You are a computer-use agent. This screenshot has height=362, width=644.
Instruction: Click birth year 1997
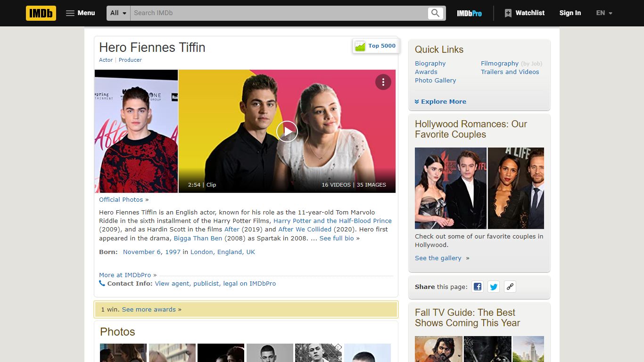[x=173, y=252]
